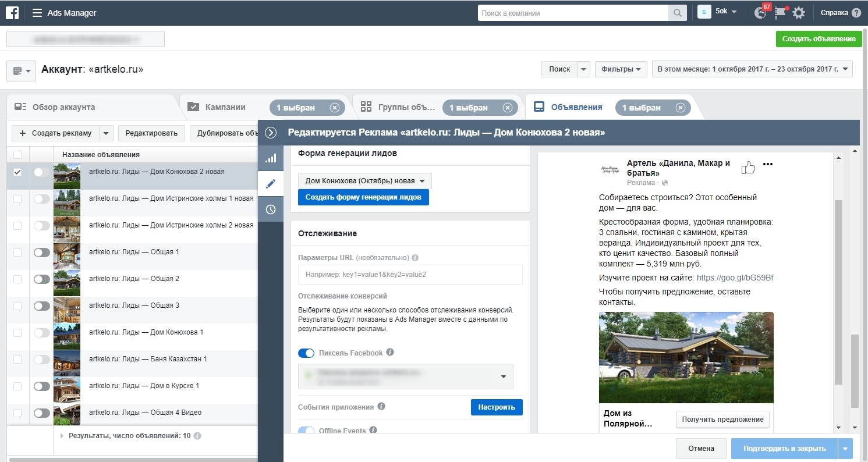Toggle the Дом в Курске 1 switch
The height and width of the screenshot is (462, 868).
pos(42,386)
